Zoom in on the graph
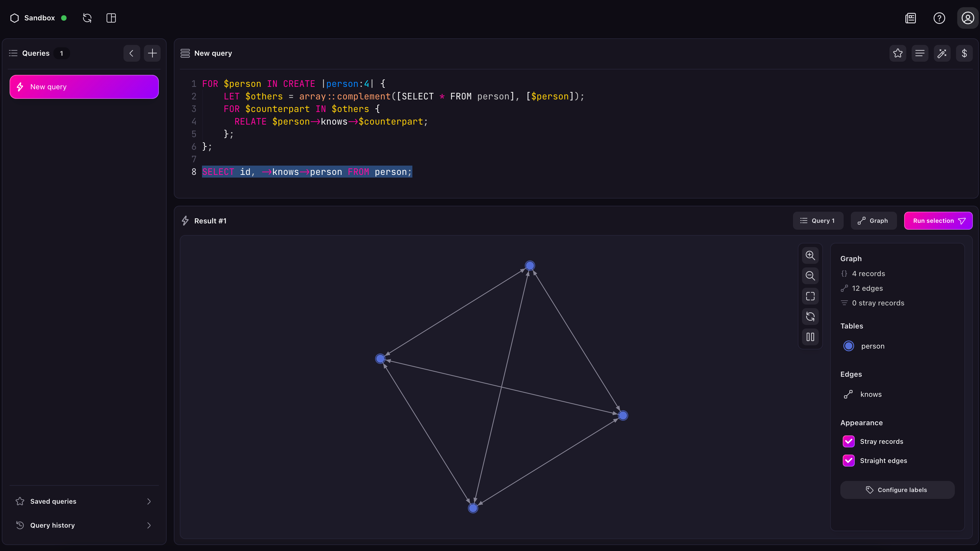Screen dimensions: 980x551 pos(810,255)
